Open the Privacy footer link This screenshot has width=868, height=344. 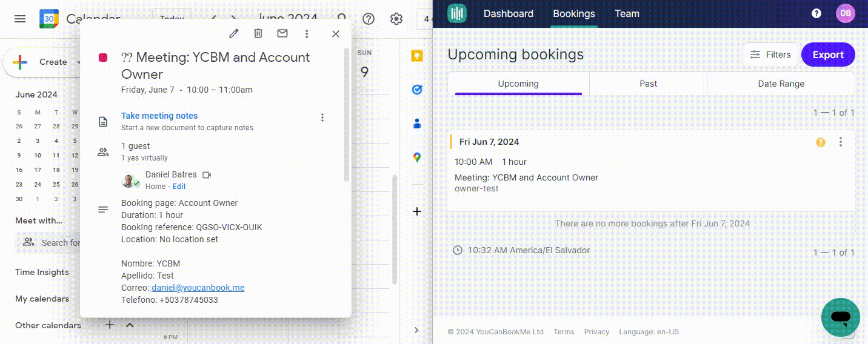tap(596, 332)
